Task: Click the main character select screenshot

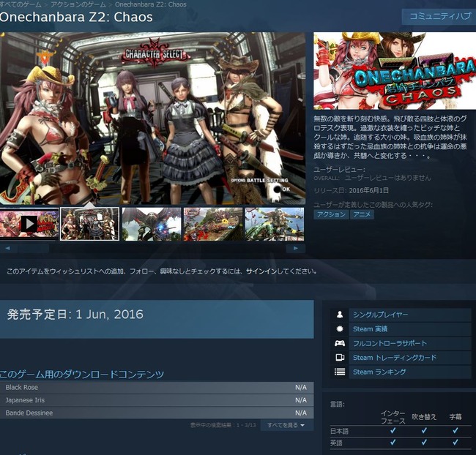Action: coord(153,119)
